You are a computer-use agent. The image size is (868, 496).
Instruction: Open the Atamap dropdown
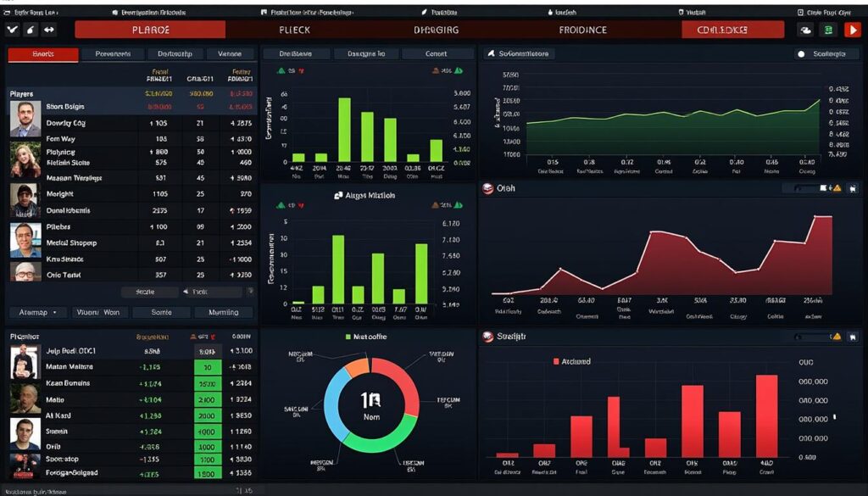[38, 312]
